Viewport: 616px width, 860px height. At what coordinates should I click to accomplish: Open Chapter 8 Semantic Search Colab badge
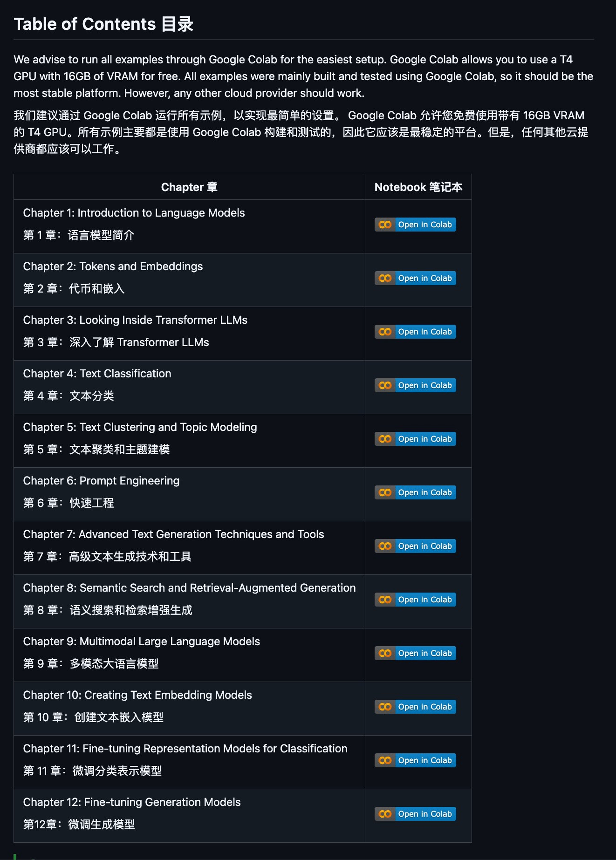415,600
